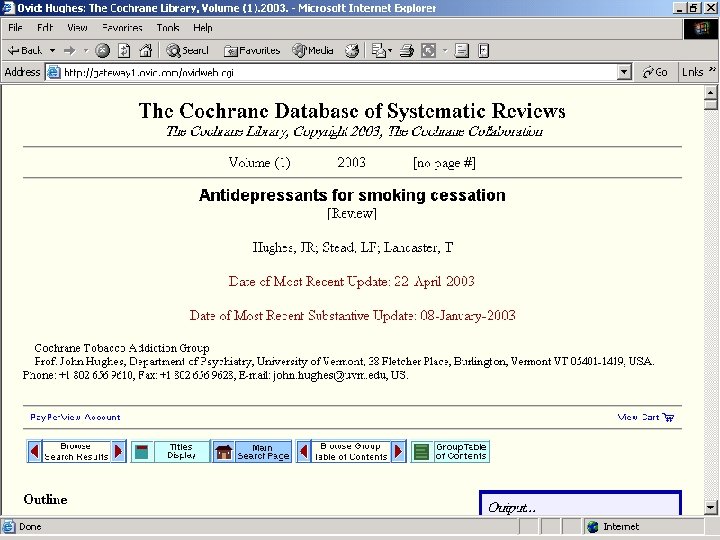This screenshot has height=540, width=720.
Task: Click the toolbar icon right of Print
Action: click(x=428, y=51)
